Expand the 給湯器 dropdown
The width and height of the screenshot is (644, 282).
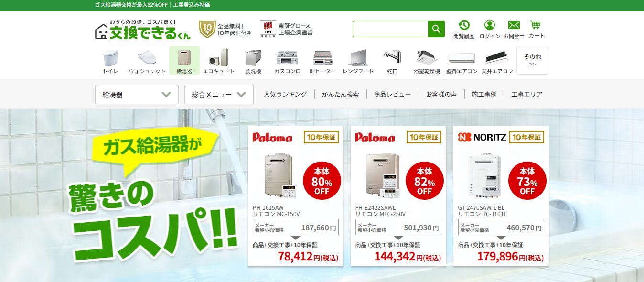pos(137,94)
